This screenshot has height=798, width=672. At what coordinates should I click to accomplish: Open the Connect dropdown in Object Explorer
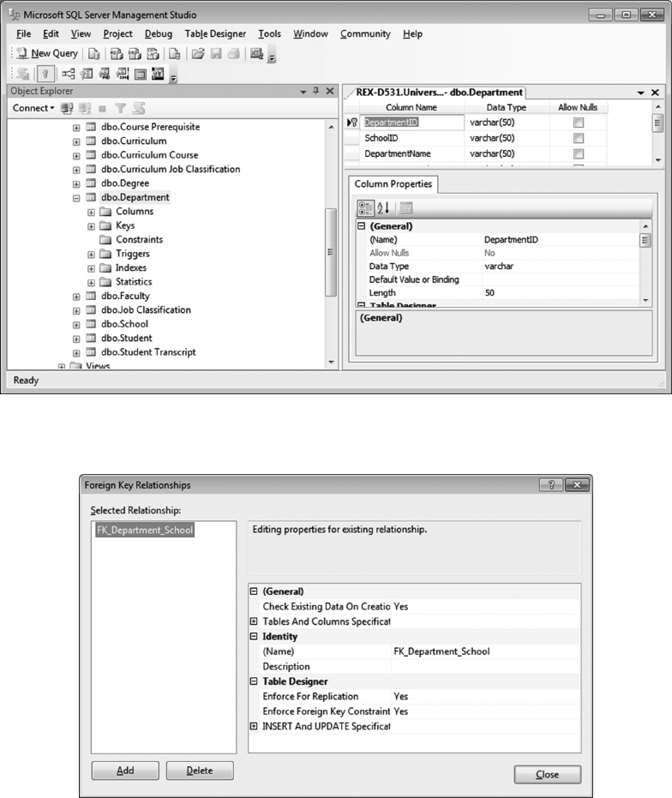(x=33, y=108)
